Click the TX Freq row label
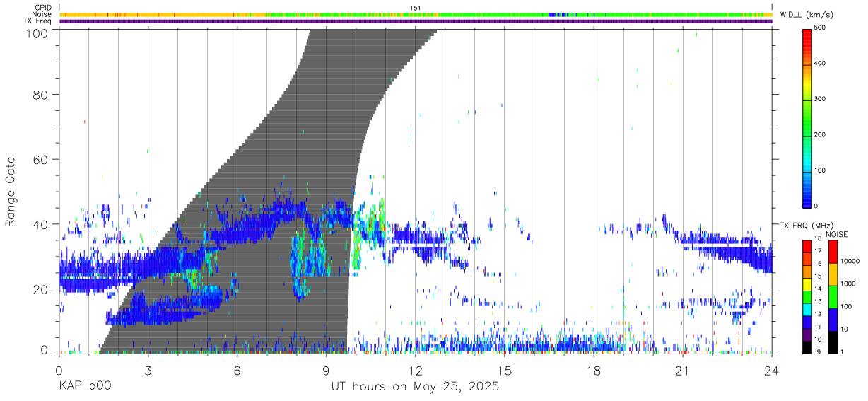 [x=38, y=21]
